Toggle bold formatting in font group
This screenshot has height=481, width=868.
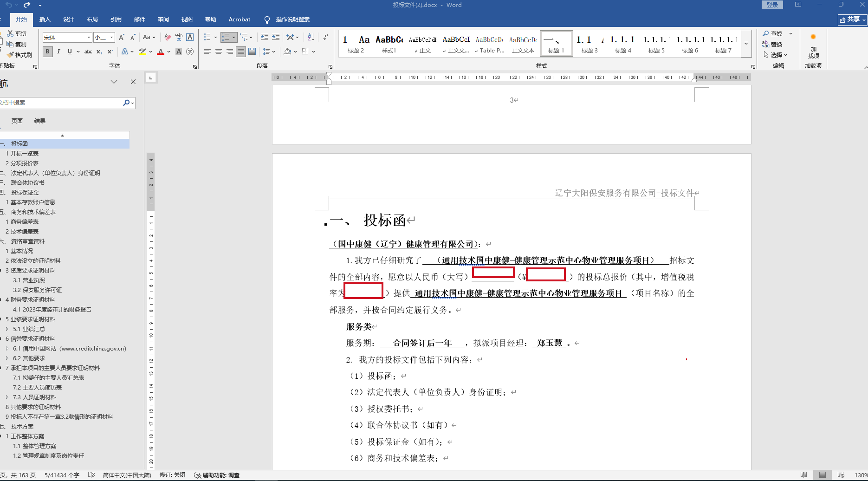click(47, 52)
